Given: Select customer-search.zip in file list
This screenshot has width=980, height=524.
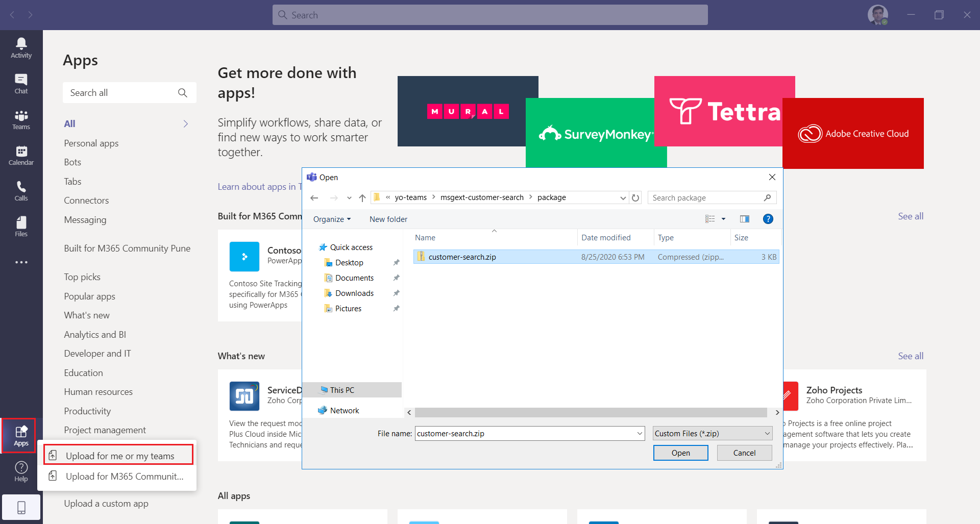Looking at the screenshot, I should (462, 257).
